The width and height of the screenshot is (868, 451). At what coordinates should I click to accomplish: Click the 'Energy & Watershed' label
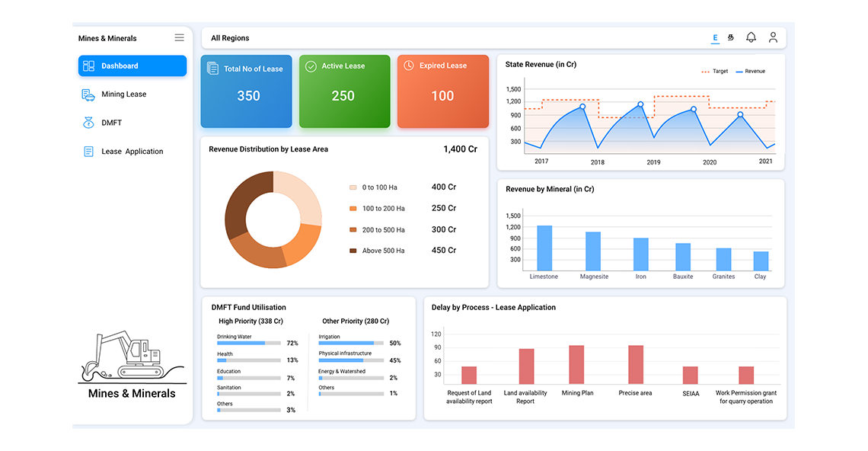pos(342,371)
